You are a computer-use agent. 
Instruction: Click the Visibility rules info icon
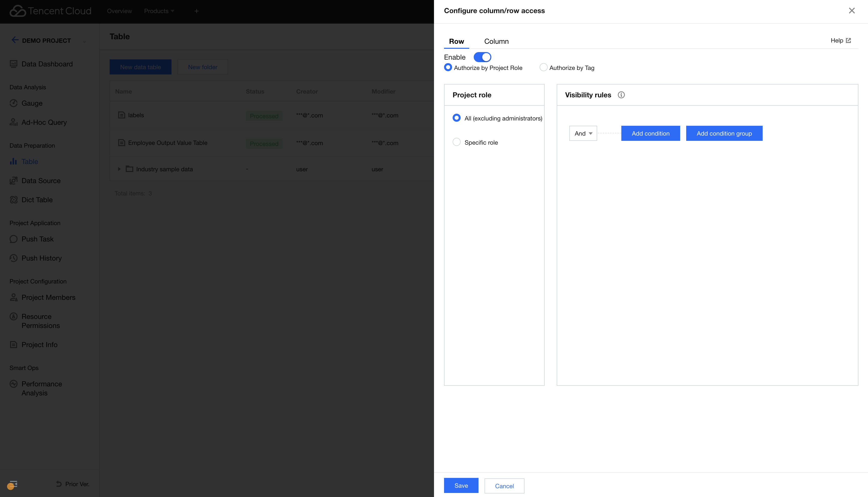[x=621, y=95]
